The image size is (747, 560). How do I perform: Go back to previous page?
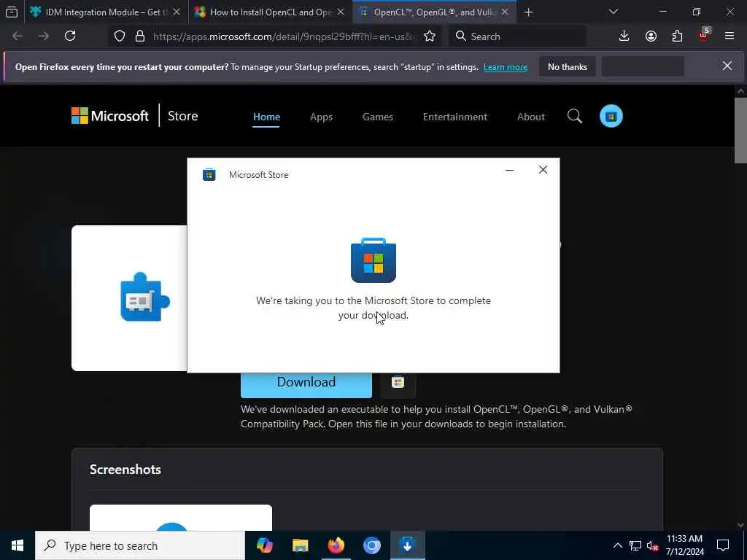18,36
